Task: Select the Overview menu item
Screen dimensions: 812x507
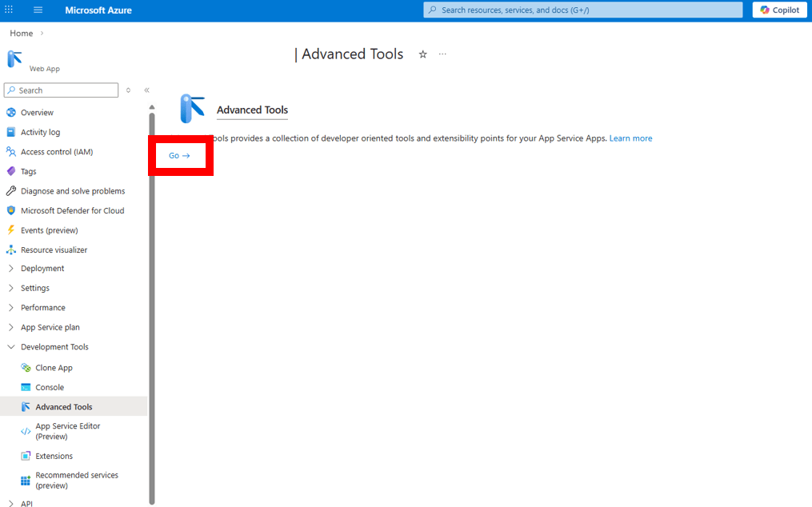Action: [x=37, y=113]
